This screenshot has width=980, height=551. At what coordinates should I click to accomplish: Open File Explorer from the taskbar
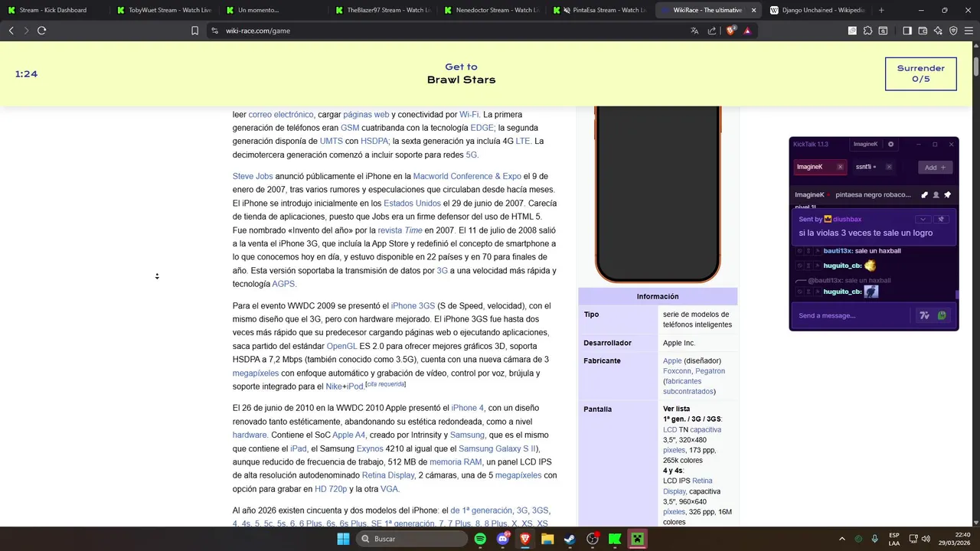coord(547,539)
